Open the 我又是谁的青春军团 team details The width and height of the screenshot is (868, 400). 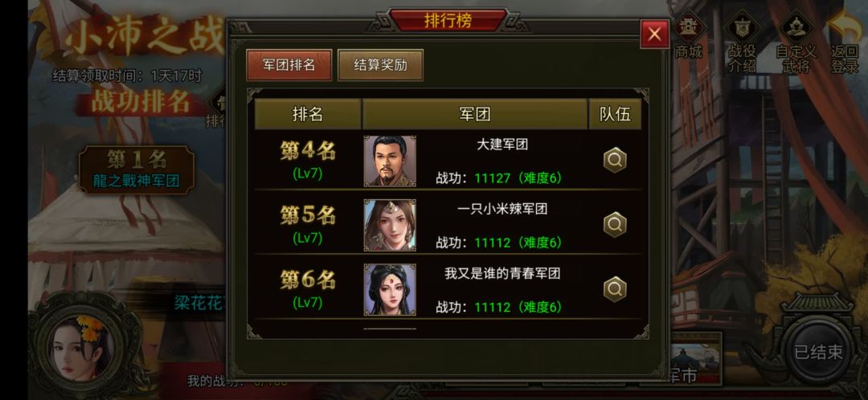[615, 289]
